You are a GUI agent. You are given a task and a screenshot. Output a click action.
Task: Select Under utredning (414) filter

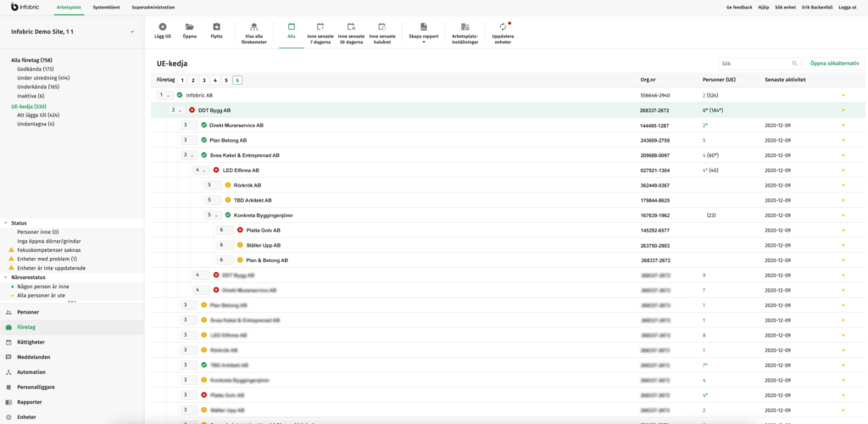(43, 77)
